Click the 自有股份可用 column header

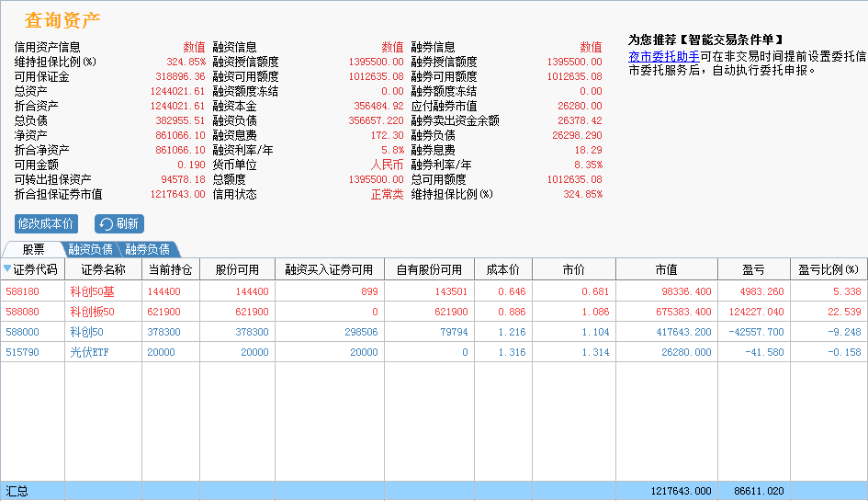pyautogui.click(x=429, y=269)
